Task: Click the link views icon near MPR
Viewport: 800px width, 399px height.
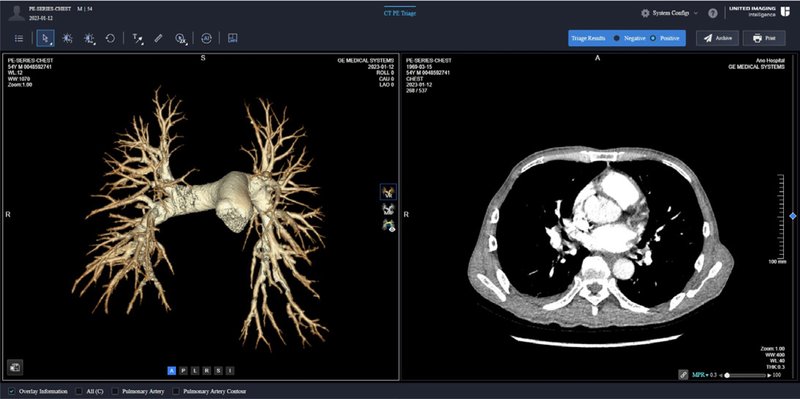Action: (683, 375)
